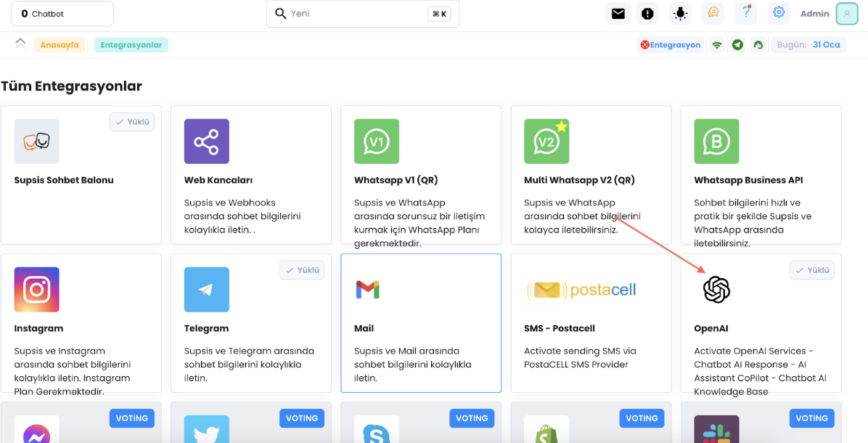Click the OpenAI logo icon
The image size is (868, 443).
[x=716, y=290]
